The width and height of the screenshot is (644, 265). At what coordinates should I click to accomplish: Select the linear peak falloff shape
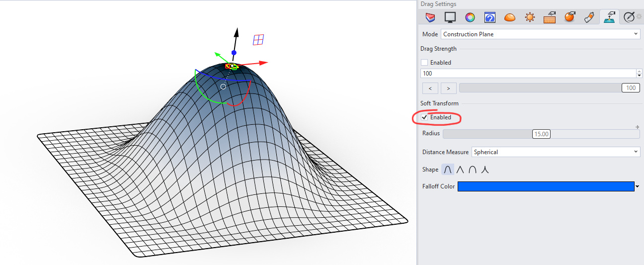461,170
